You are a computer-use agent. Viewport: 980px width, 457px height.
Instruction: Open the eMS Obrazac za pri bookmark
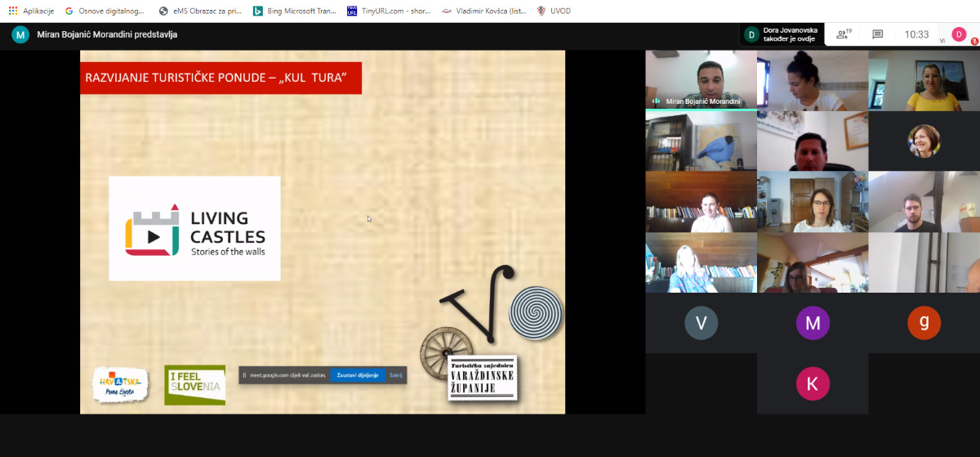click(199, 11)
